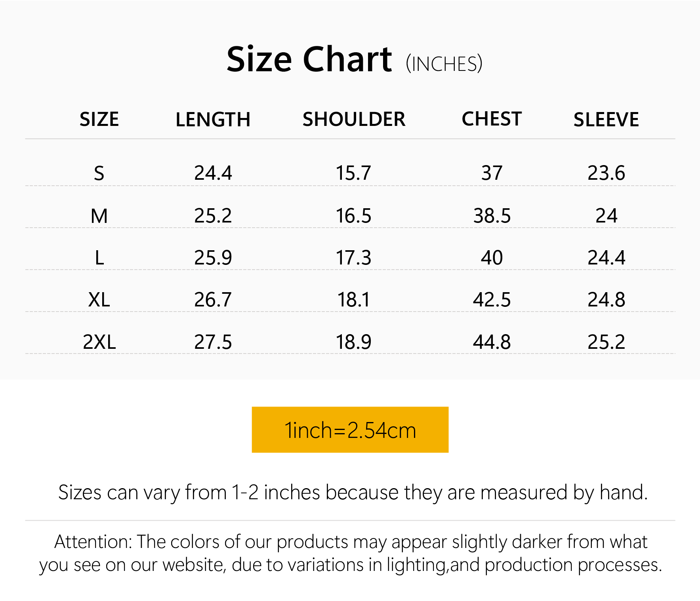The height and width of the screenshot is (601, 700).
Task: Select the M size row label
Action: [99, 216]
